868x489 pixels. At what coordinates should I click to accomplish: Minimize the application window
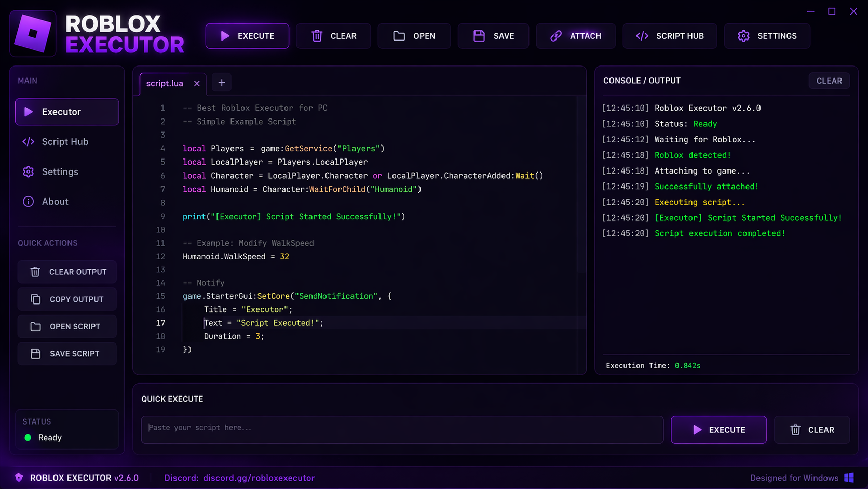click(x=810, y=11)
